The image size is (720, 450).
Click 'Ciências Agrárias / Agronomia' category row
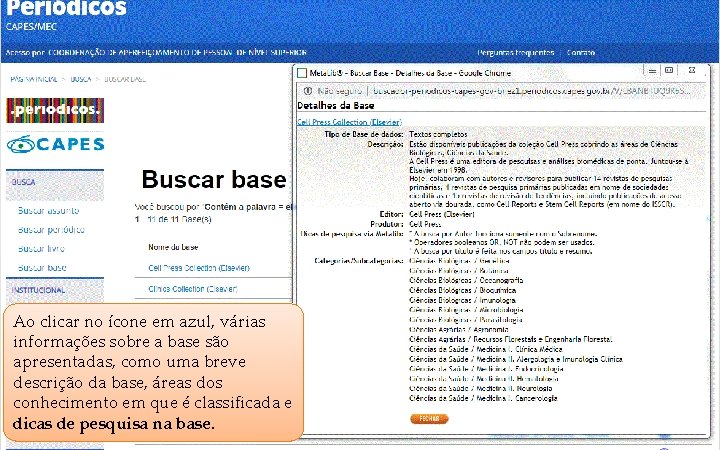coord(459,329)
